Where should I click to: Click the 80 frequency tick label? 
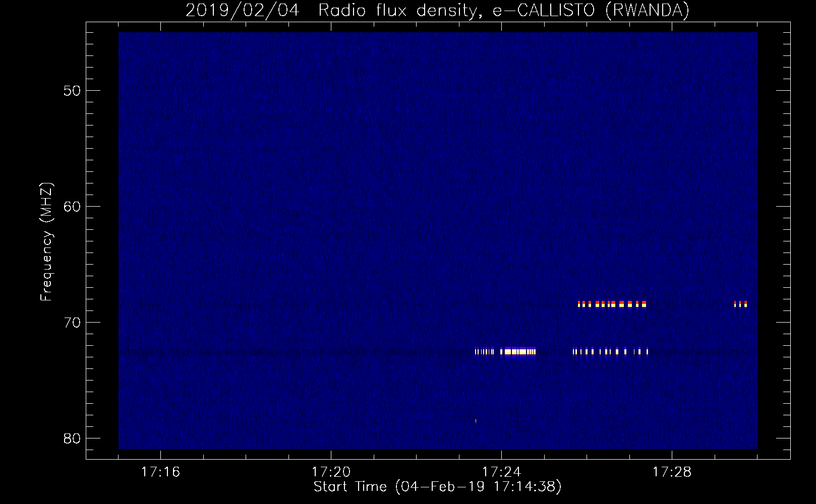(x=72, y=438)
